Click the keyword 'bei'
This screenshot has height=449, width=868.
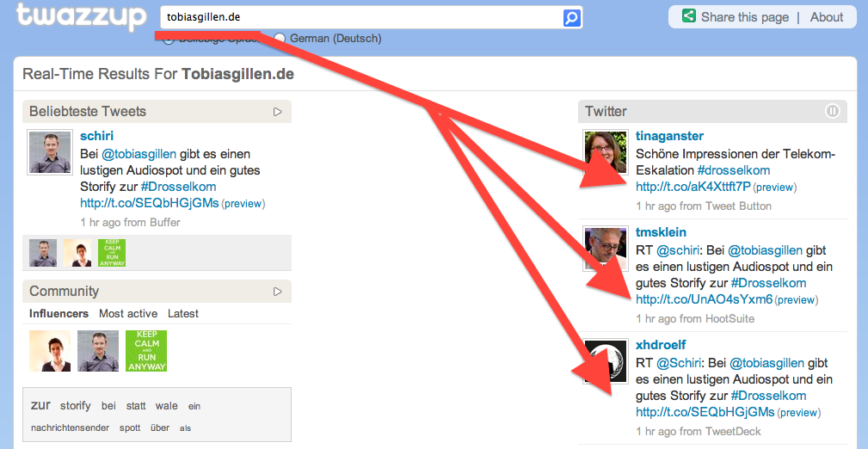(108, 406)
